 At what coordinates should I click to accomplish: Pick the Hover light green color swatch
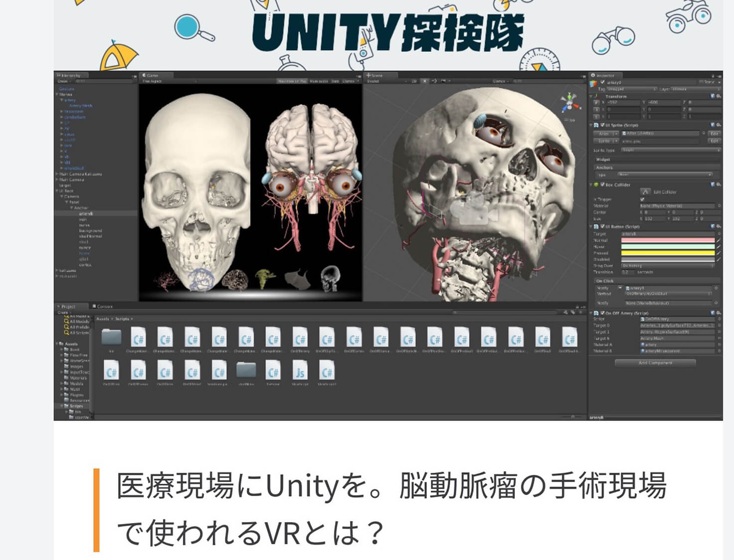pos(668,247)
